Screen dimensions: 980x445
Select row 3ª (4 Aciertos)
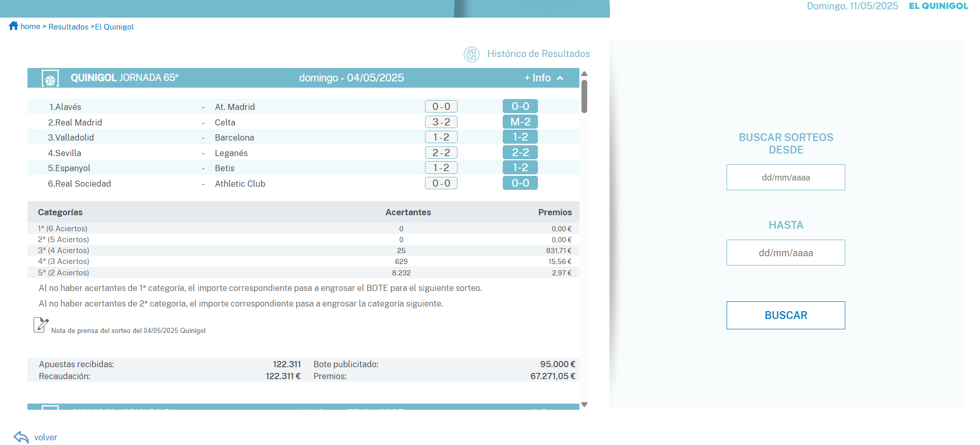pyautogui.click(x=303, y=251)
